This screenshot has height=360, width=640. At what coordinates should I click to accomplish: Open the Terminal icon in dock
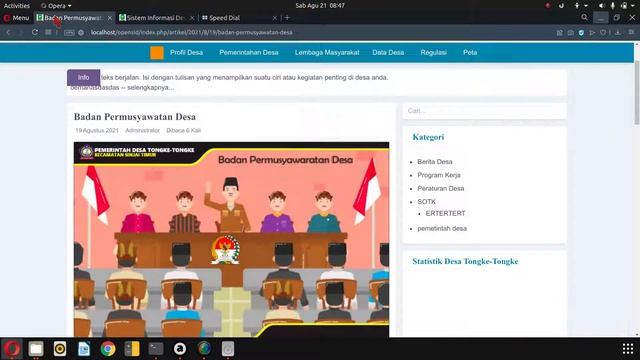coord(156,349)
